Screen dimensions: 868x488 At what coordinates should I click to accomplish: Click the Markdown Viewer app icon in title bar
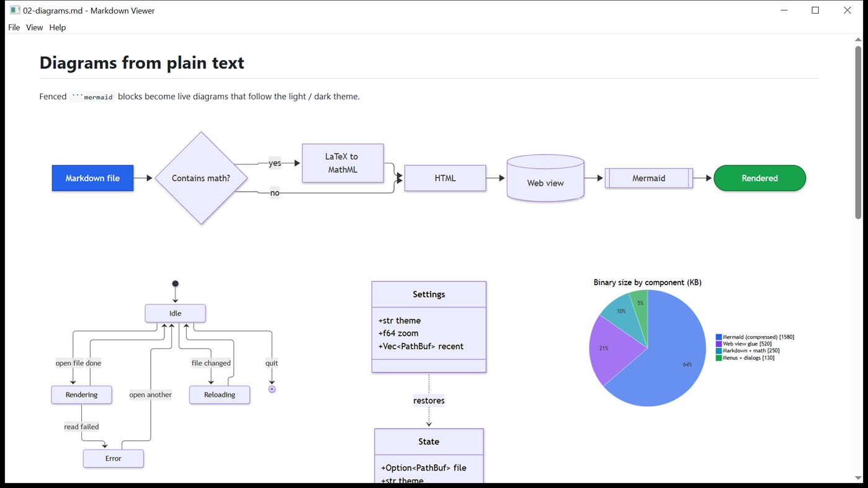(15, 10)
